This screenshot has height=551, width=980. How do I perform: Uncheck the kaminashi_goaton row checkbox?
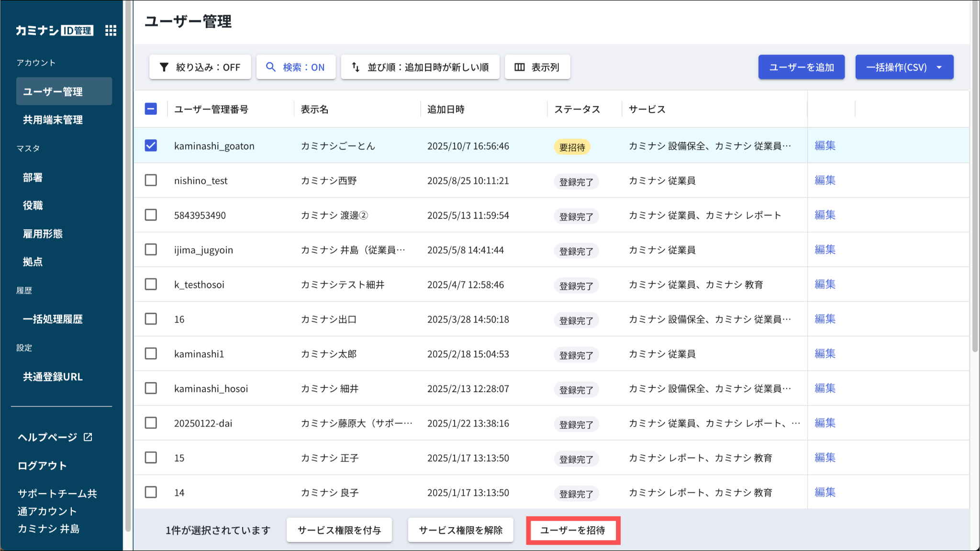[151, 146]
